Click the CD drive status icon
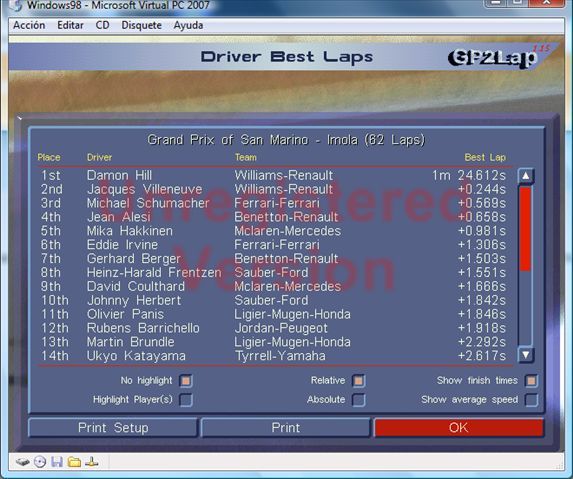 pos(40,462)
